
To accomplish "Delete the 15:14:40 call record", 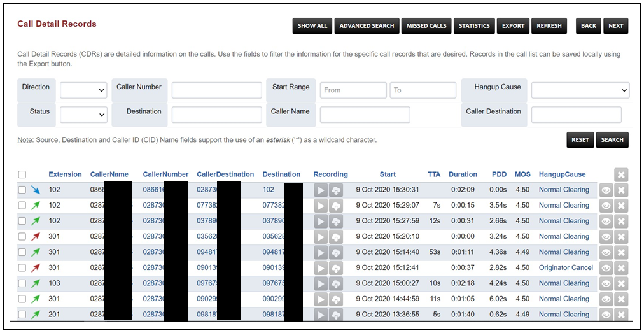I will (x=621, y=252).
